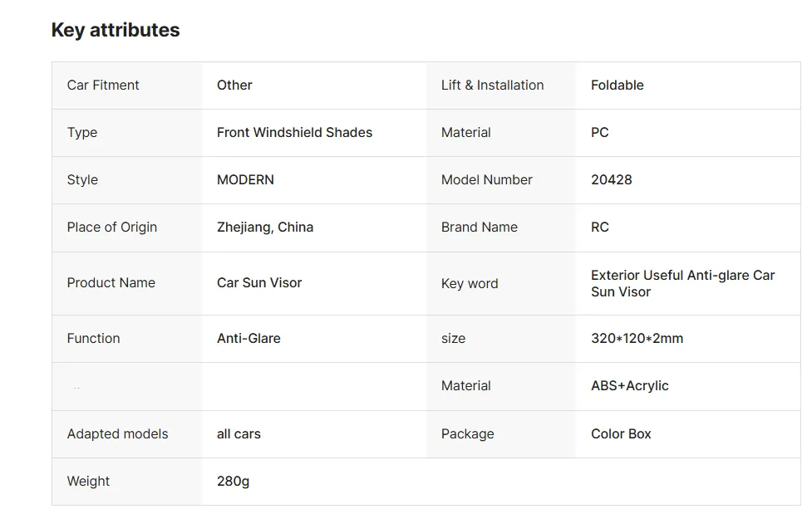Select the Anti-Glare function value

point(249,338)
